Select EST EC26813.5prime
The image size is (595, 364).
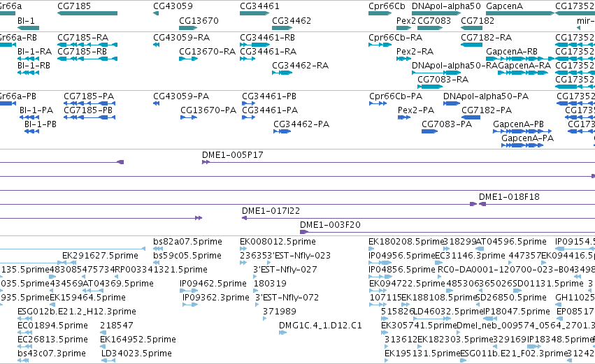(x=25, y=347)
